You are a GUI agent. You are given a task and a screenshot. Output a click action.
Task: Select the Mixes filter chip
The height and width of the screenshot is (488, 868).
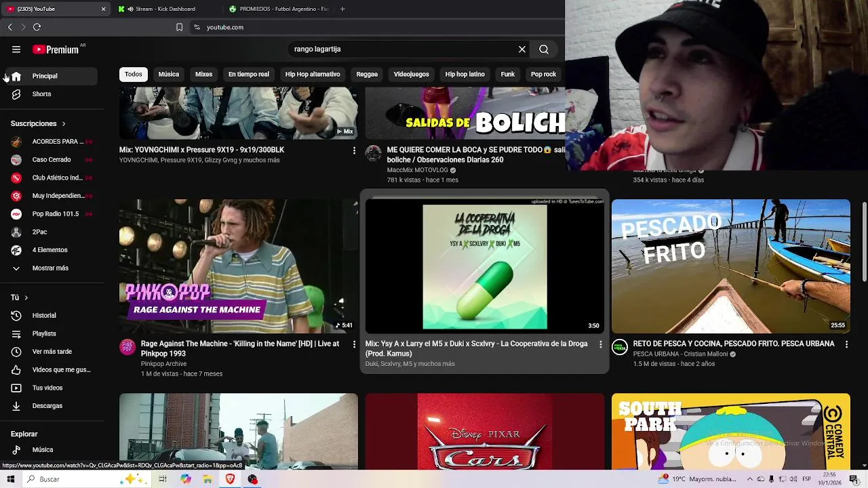coord(204,75)
